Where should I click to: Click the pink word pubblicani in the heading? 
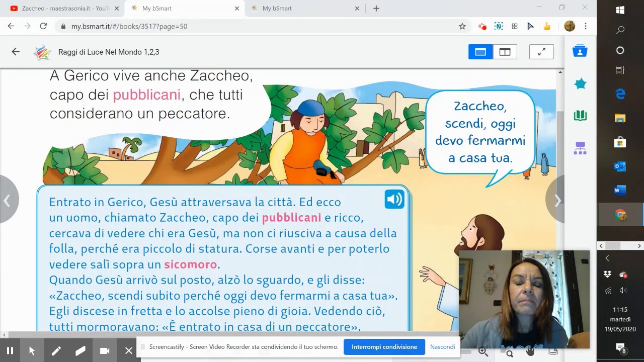point(146,95)
